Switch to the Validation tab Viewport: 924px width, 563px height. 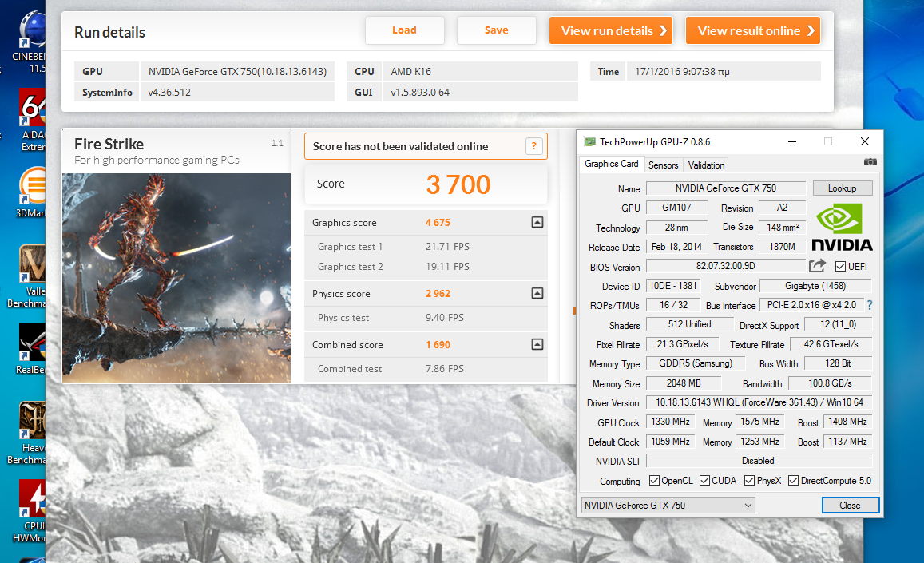coord(706,165)
